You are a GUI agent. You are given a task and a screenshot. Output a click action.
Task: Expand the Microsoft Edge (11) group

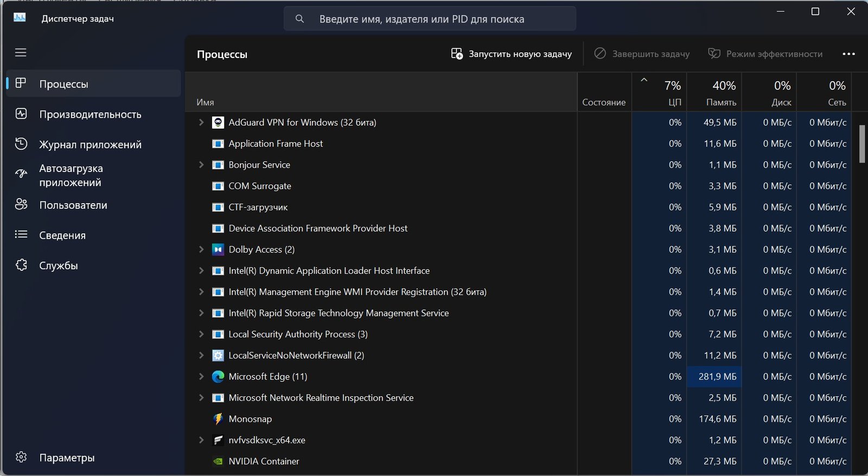201,376
